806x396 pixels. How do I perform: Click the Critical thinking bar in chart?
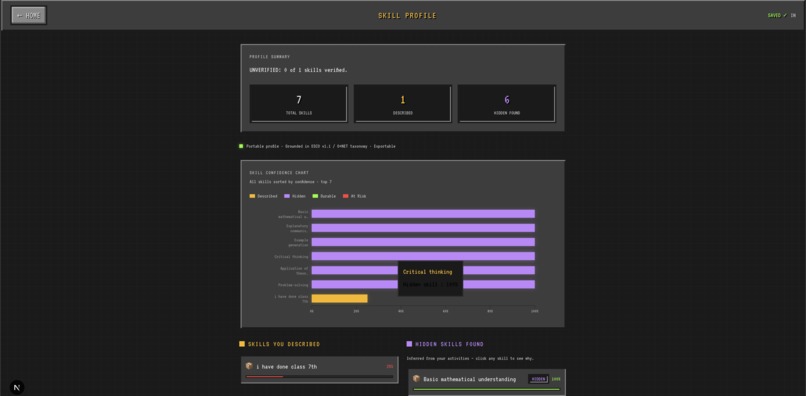point(423,256)
